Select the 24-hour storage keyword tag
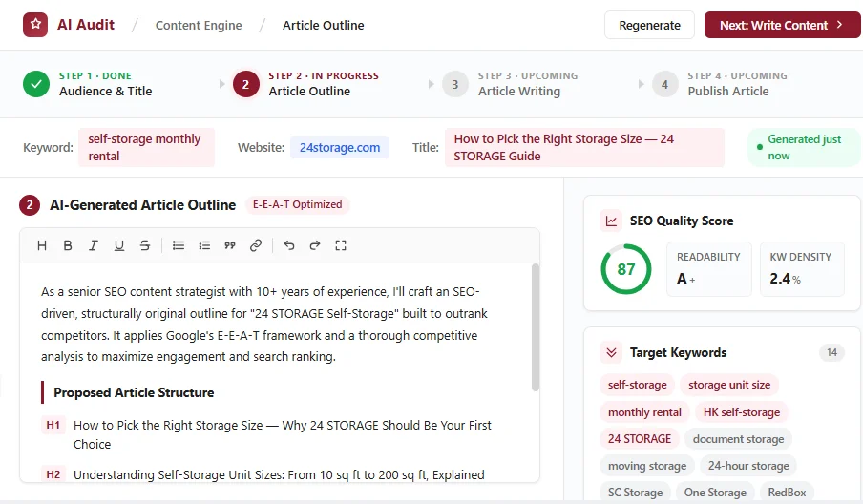863x504 pixels. tap(748, 466)
